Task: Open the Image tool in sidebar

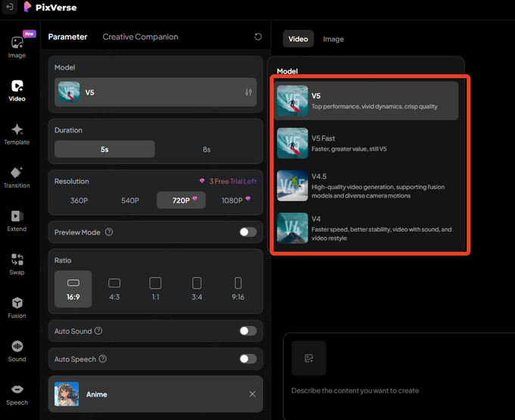Action: (x=17, y=46)
